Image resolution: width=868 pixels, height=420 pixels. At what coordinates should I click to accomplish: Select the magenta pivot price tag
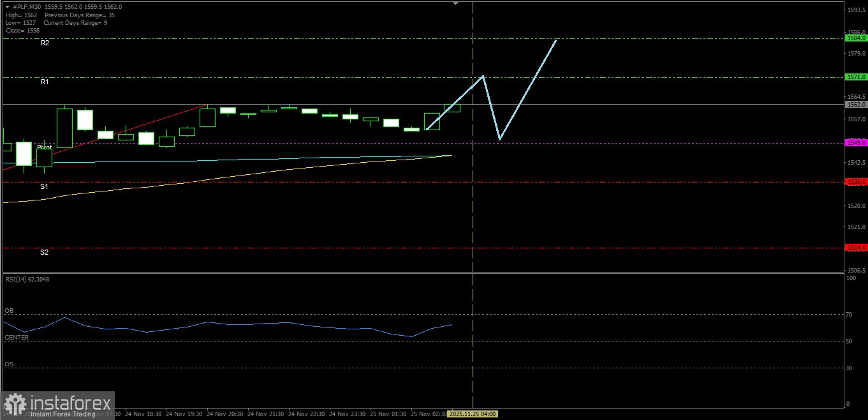coord(855,143)
